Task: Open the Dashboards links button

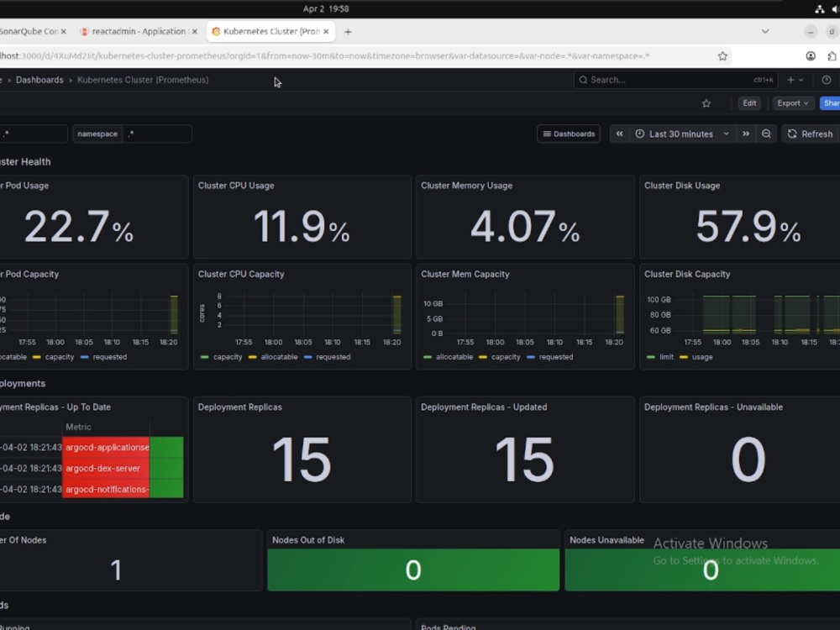Action: tap(569, 134)
